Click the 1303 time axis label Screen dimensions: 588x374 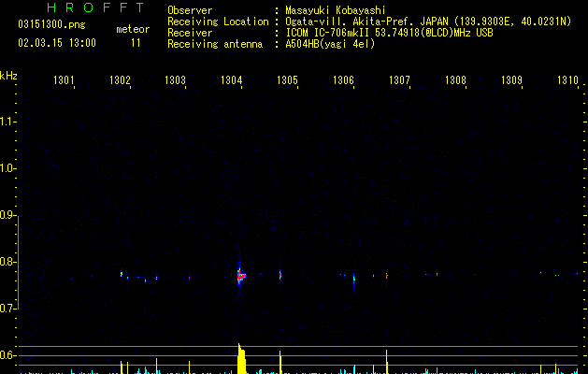(176, 80)
